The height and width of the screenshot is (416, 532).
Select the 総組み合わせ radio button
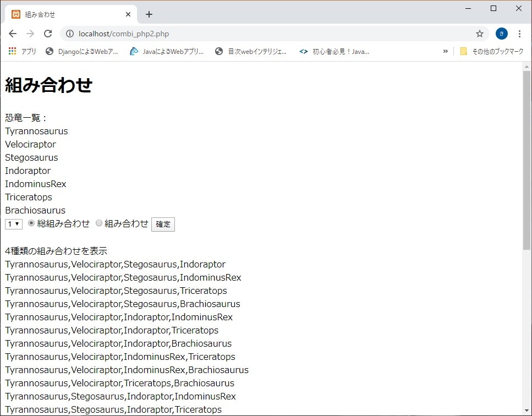(31, 223)
